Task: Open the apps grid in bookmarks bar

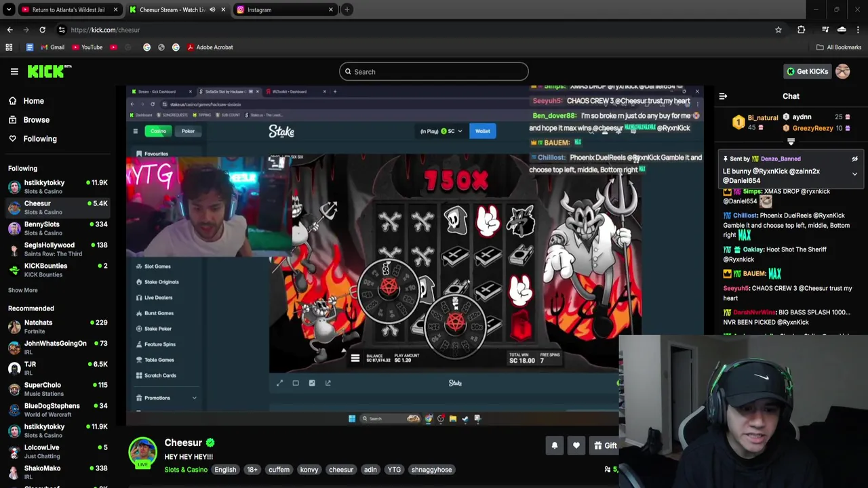Action: coord(9,47)
